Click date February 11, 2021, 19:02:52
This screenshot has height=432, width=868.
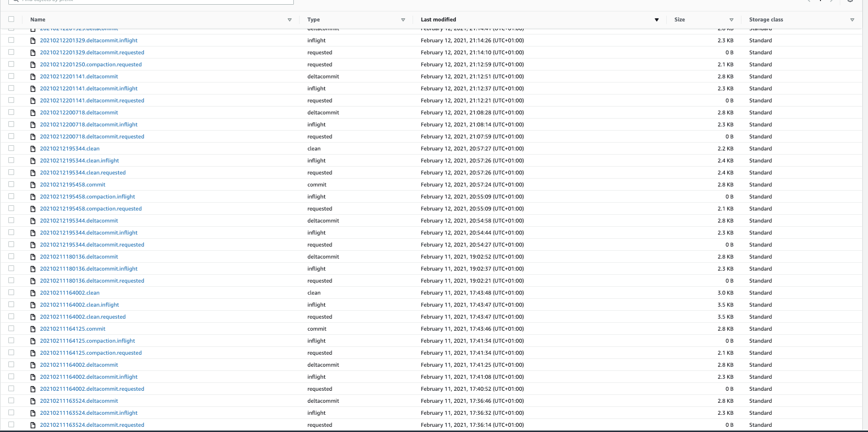tap(472, 257)
